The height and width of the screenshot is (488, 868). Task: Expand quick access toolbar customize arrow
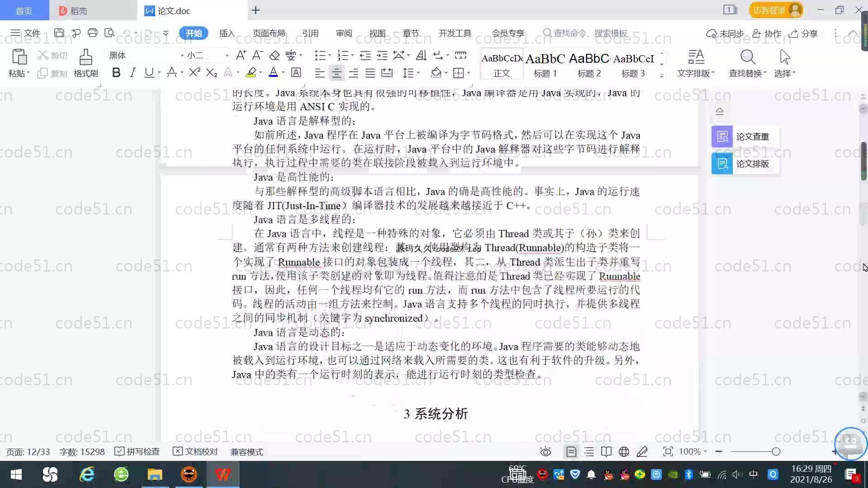166,33
